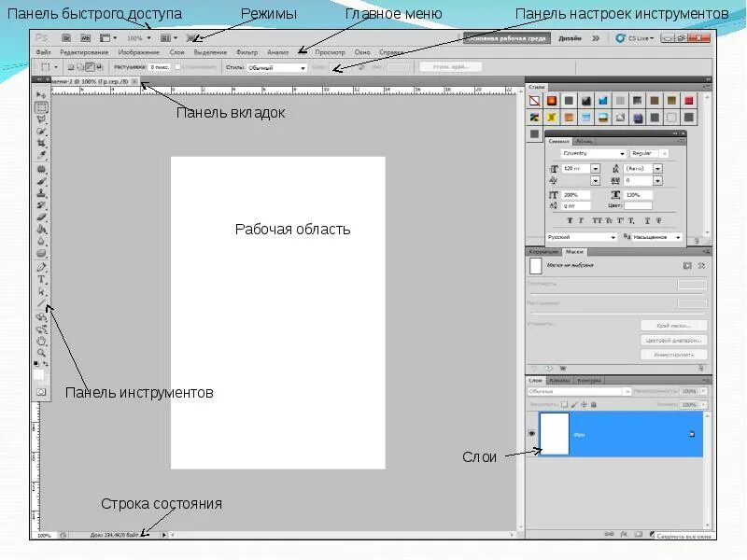Select the Hand tool
The image size is (747, 560).
pos(41,341)
